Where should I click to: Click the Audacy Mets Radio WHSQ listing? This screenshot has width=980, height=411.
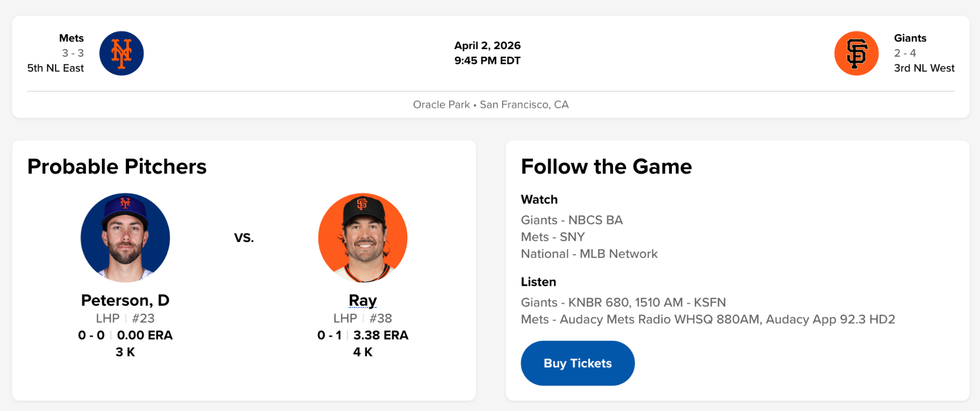click(708, 319)
